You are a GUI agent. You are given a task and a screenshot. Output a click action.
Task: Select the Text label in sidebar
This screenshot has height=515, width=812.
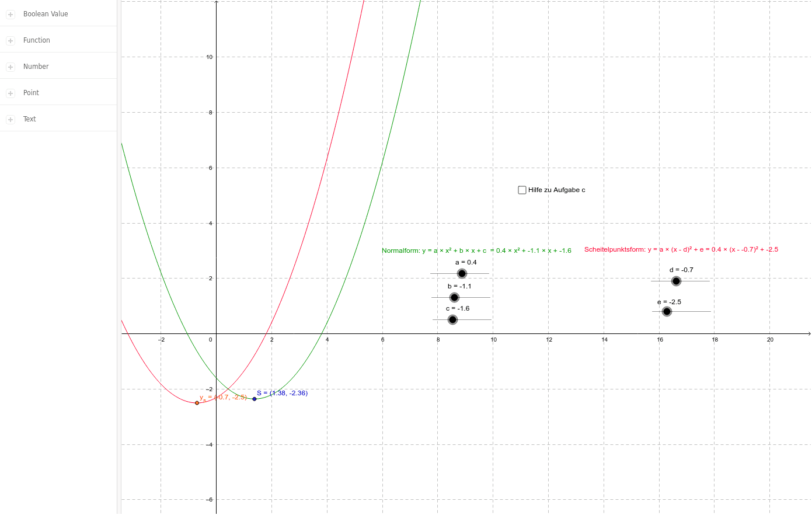[30, 119]
